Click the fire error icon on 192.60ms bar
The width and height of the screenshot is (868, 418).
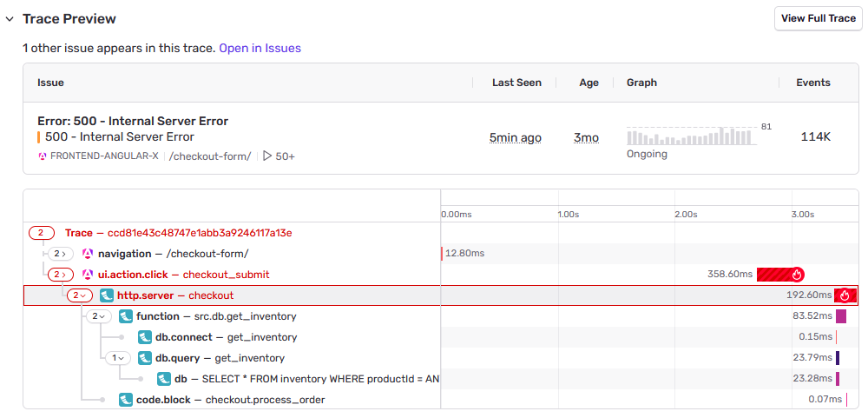point(845,295)
